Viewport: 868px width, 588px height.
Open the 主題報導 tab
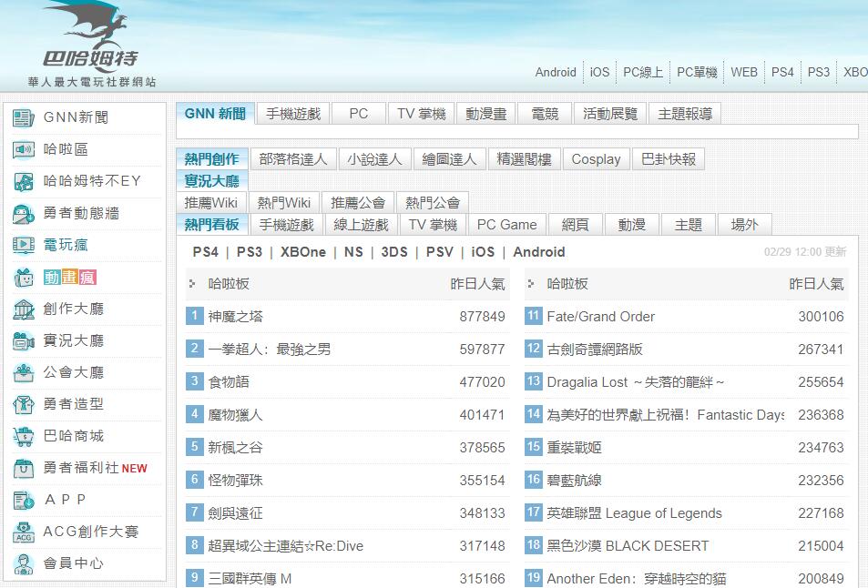(685, 114)
